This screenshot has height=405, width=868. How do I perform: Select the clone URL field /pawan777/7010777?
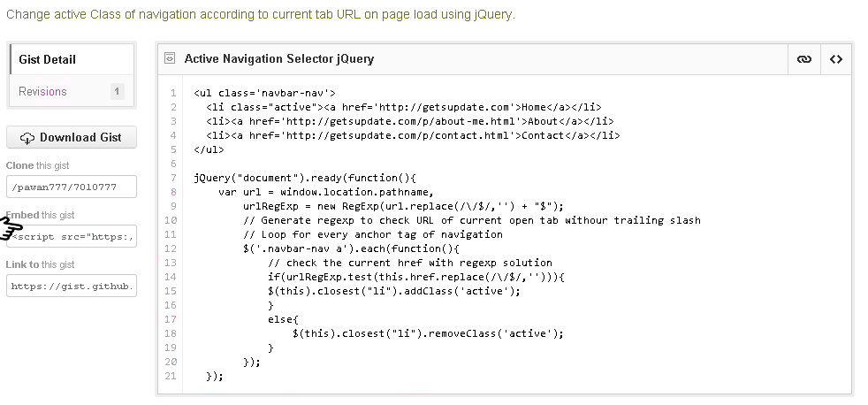click(x=72, y=187)
